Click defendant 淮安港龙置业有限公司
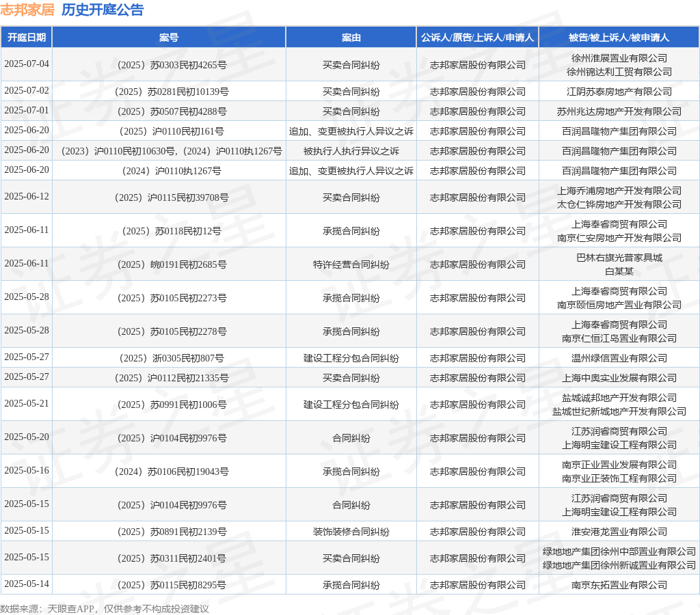 (619, 532)
